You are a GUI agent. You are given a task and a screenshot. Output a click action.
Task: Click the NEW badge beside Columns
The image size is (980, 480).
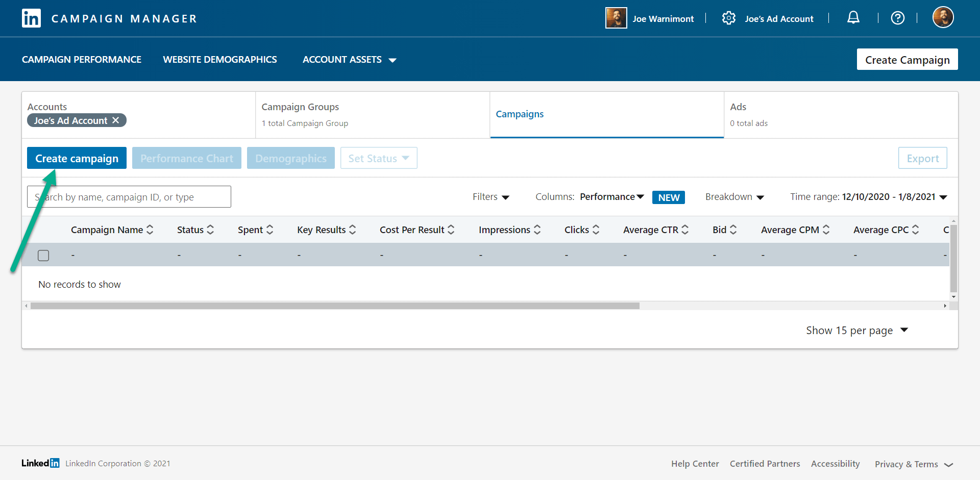coord(668,197)
